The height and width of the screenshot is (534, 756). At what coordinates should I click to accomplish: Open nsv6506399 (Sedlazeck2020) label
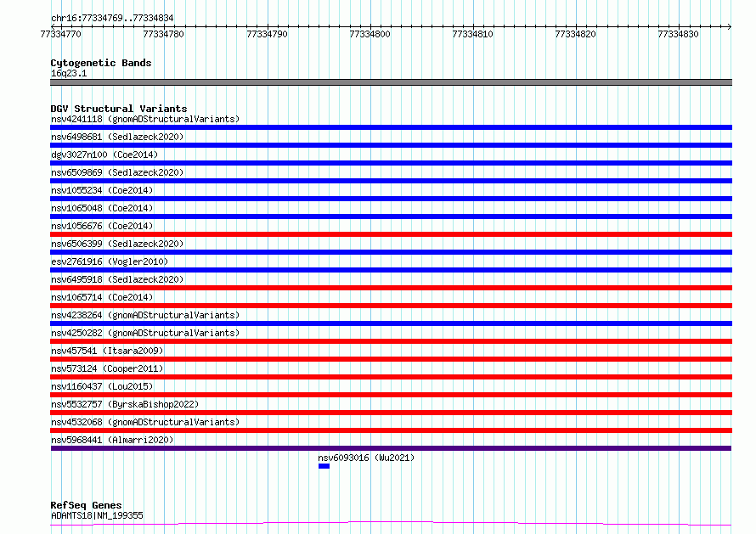(x=117, y=244)
